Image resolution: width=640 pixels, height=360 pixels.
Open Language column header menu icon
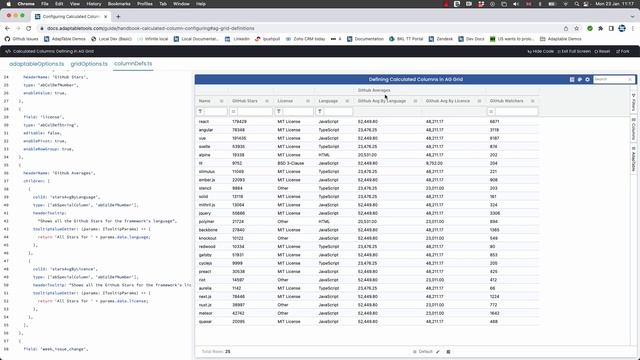tap(347, 101)
